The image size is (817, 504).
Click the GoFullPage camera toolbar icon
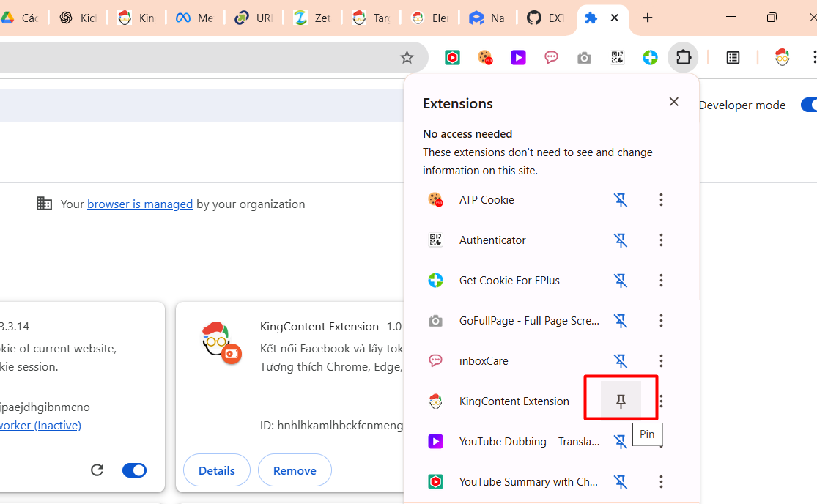[x=584, y=58]
